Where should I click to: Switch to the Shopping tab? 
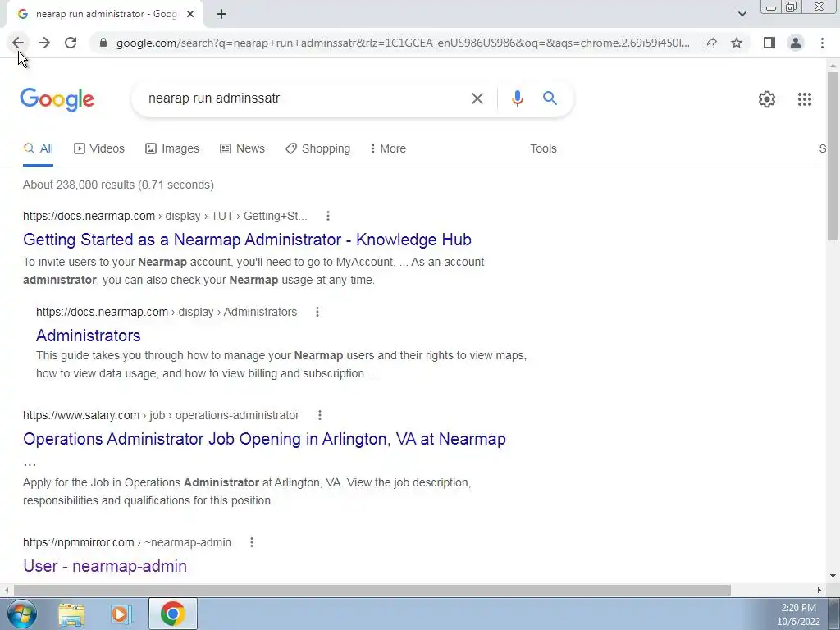(x=317, y=149)
